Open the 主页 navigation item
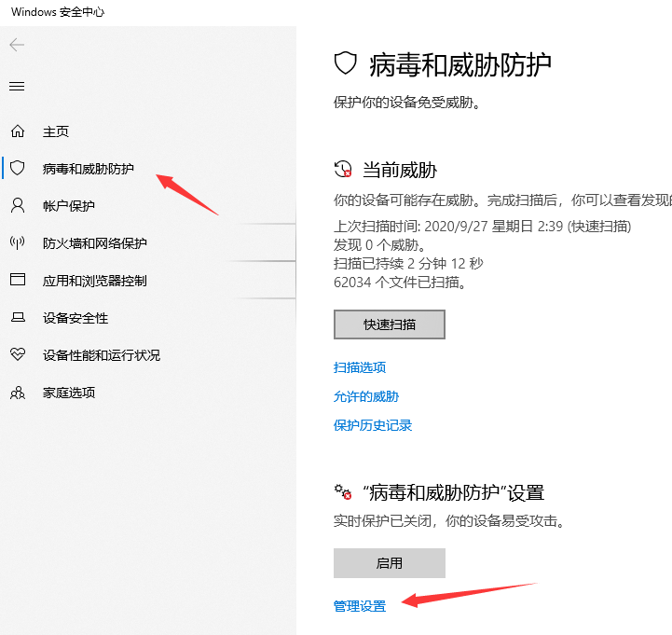 tap(56, 131)
